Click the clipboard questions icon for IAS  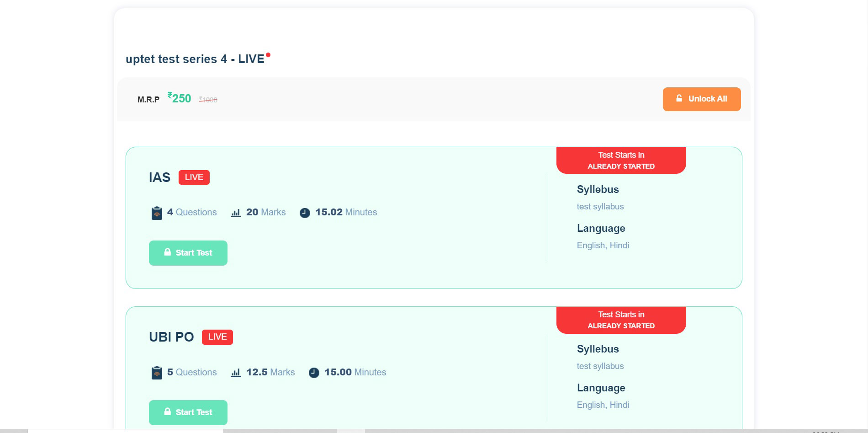pyautogui.click(x=157, y=213)
